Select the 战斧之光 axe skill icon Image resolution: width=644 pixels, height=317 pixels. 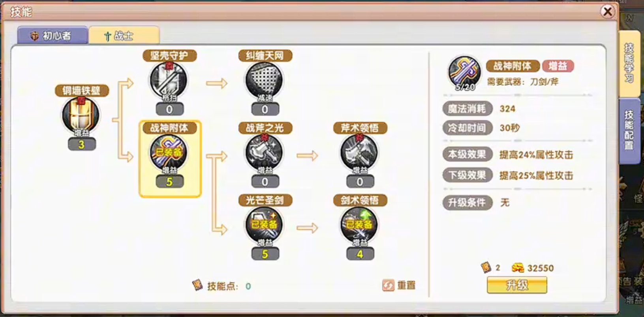coord(264,153)
